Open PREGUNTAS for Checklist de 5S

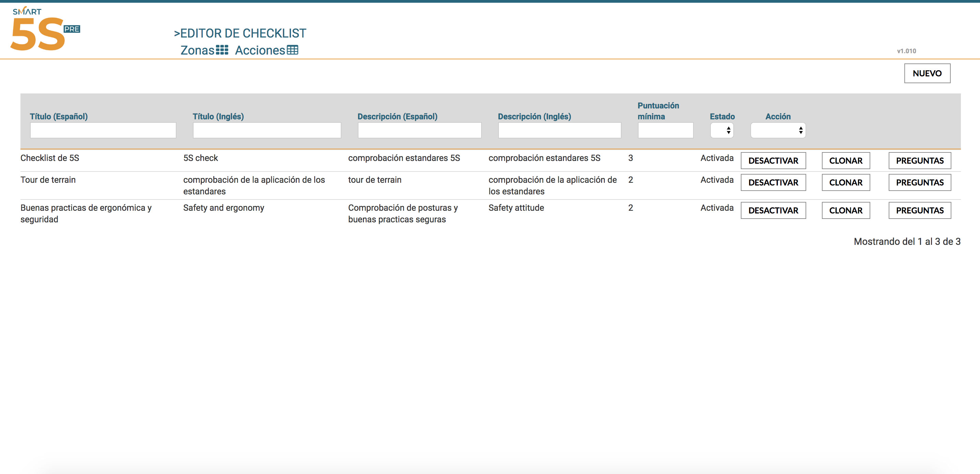(919, 161)
